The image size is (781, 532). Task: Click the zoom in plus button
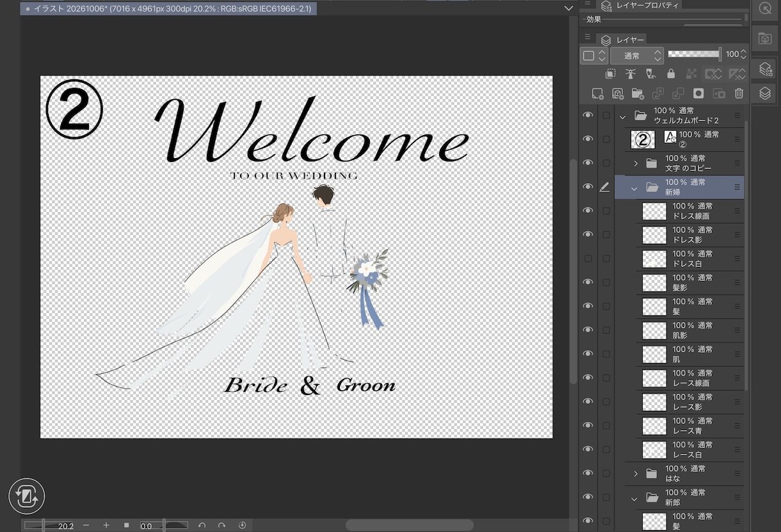click(x=106, y=526)
